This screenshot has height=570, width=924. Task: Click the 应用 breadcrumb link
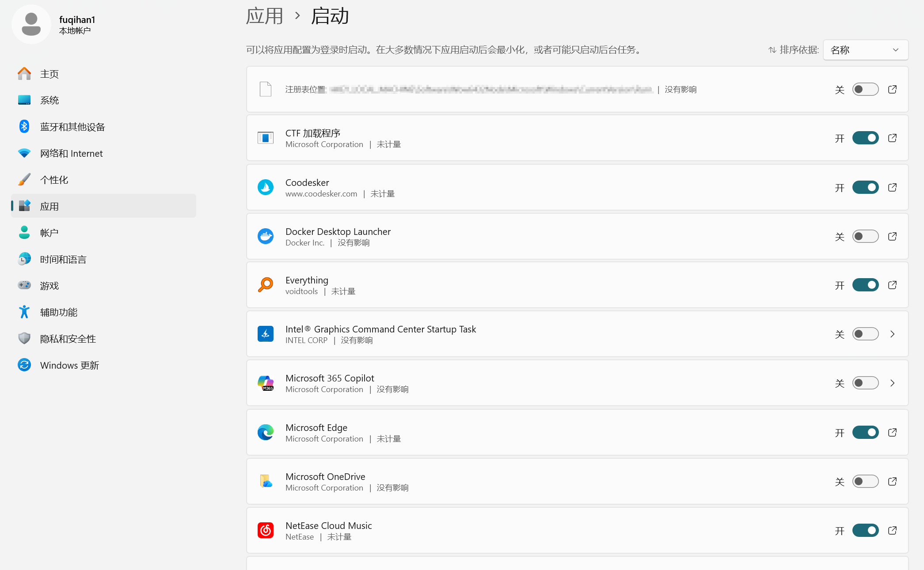(x=264, y=16)
